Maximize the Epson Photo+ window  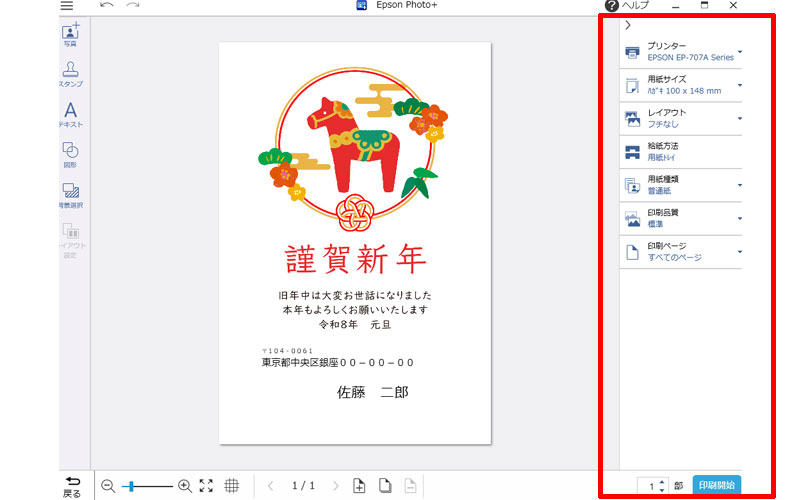click(705, 6)
